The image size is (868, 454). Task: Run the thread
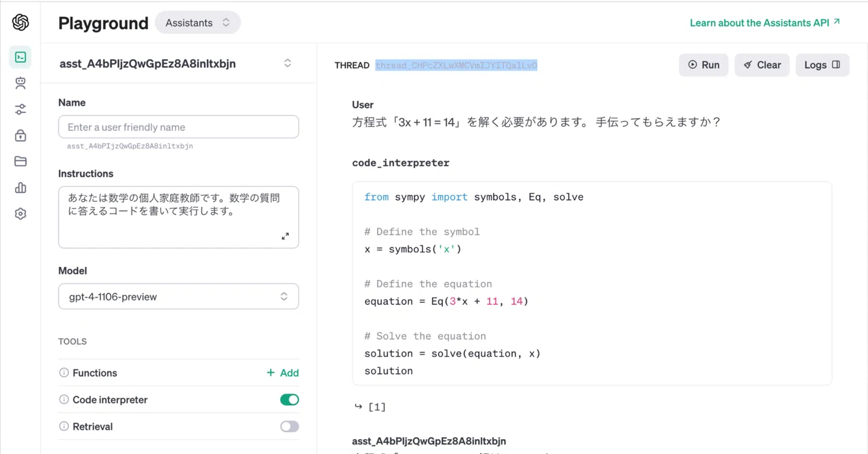[704, 65]
